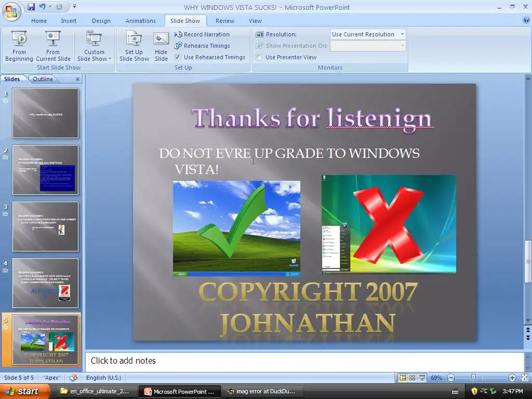The height and width of the screenshot is (399, 532).
Task: Click the Redo icon in Quick Access
Action: (x=59, y=6)
